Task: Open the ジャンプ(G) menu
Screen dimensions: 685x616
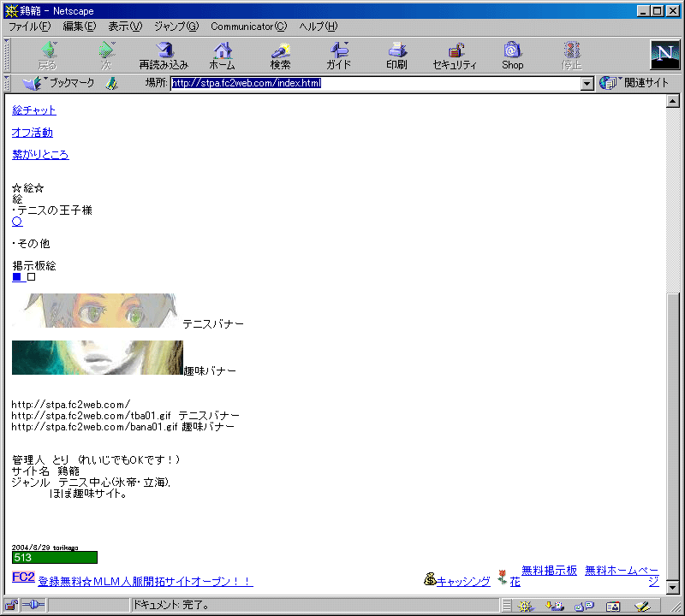Action: [x=176, y=27]
